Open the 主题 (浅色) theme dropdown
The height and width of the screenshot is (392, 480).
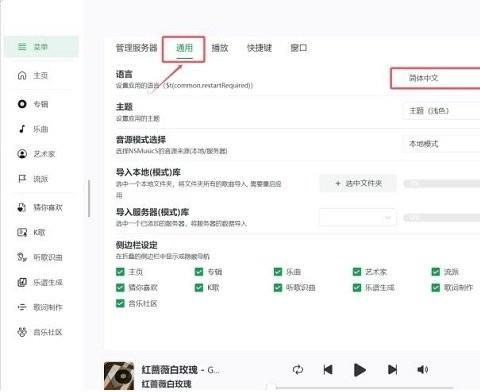[441, 111]
